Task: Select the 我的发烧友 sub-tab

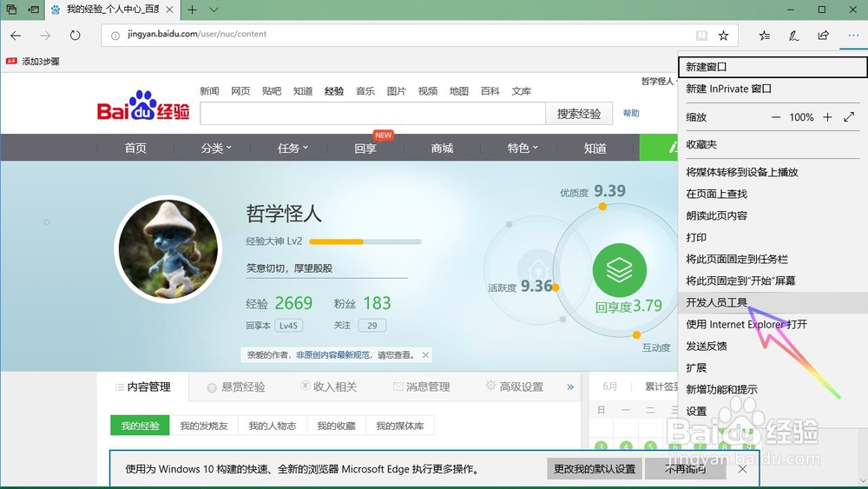Action: 204,426
